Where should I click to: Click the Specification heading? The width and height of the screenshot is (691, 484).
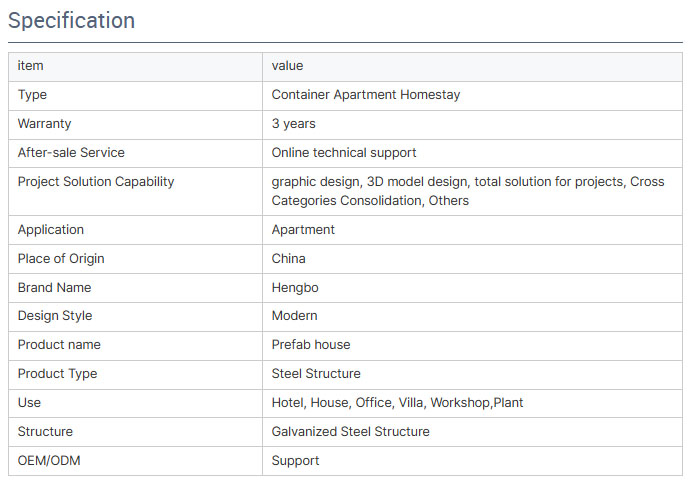coord(72,20)
